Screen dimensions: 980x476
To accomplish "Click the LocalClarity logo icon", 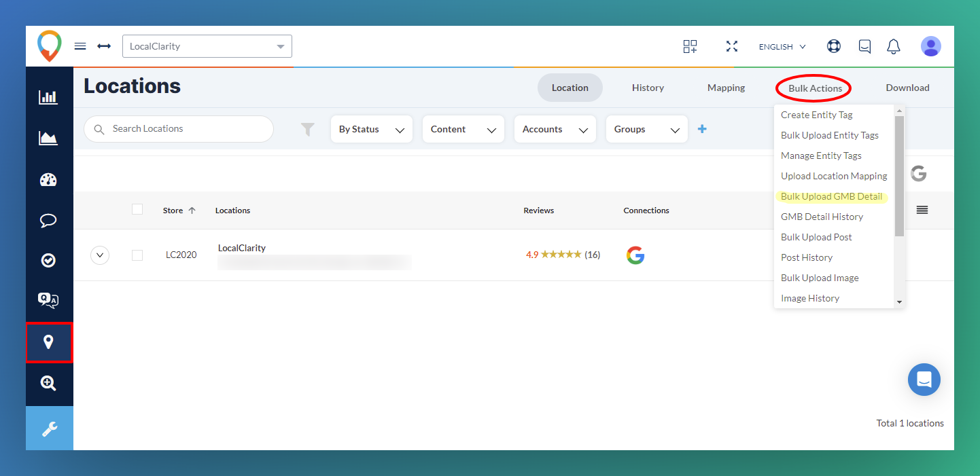I will pyautogui.click(x=49, y=46).
